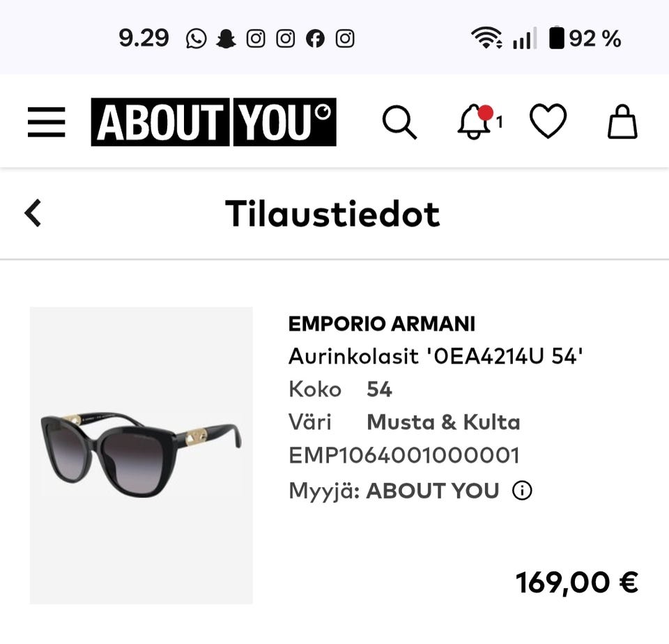Tap the ABOUT YOU logo
This screenshot has width=669, height=644.
(213, 123)
